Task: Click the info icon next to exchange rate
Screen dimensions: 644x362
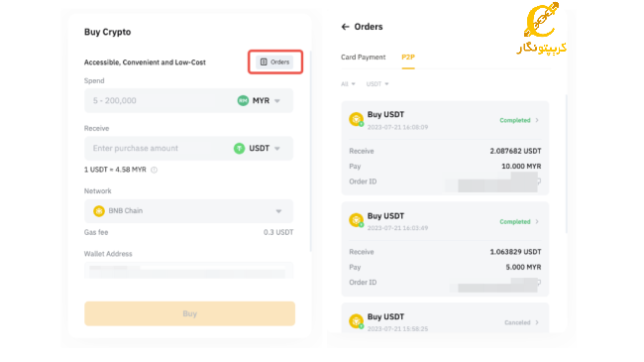Action: (x=154, y=170)
